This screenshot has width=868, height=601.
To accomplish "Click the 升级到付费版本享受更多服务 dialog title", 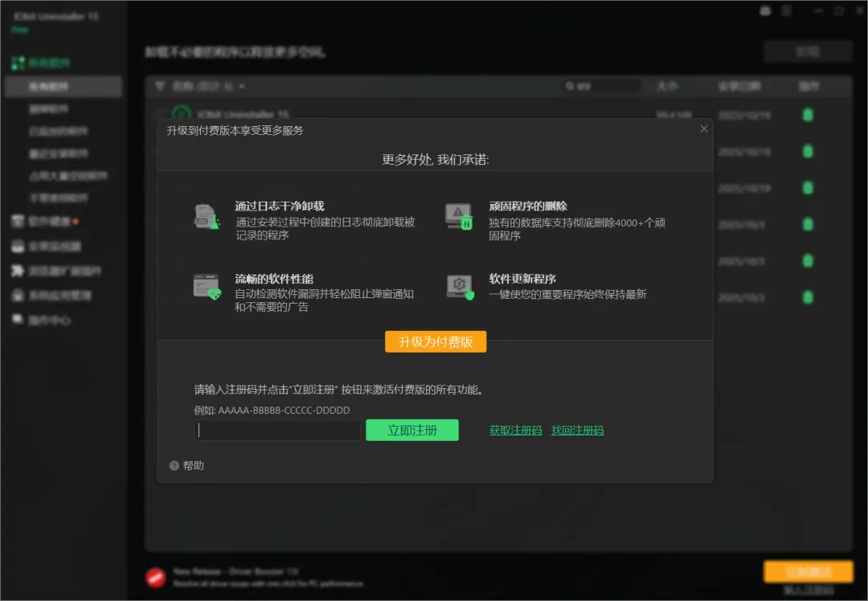I will [x=235, y=131].
